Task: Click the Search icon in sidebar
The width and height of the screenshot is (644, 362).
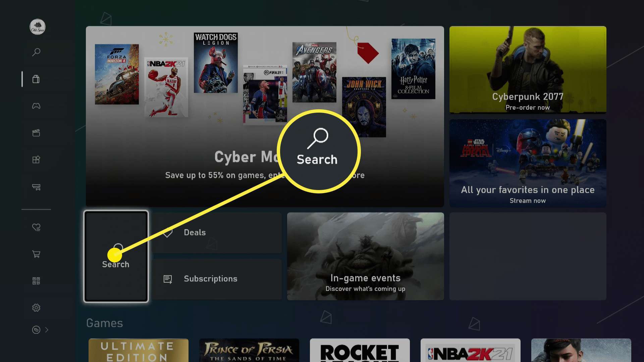Action: pyautogui.click(x=37, y=52)
